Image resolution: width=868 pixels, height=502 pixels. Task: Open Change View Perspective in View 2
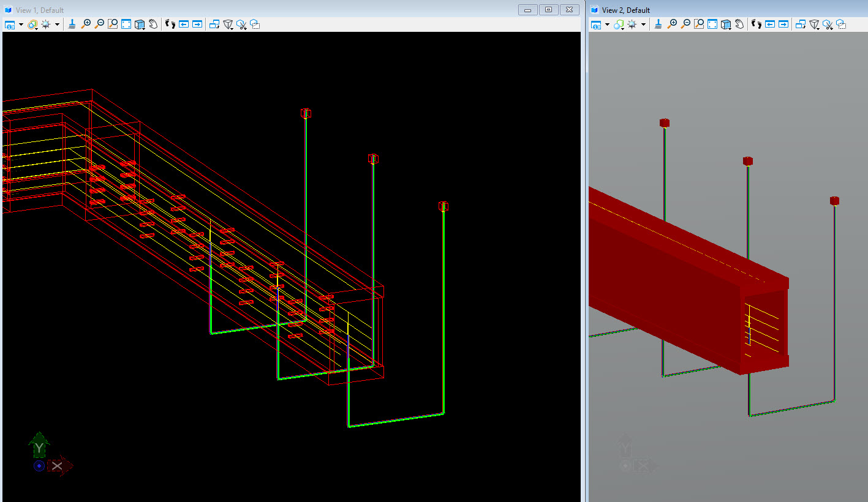click(814, 24)
